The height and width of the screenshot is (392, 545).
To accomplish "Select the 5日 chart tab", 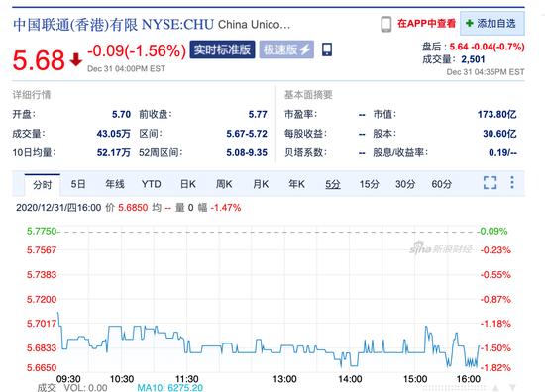I will click(78, 184).
